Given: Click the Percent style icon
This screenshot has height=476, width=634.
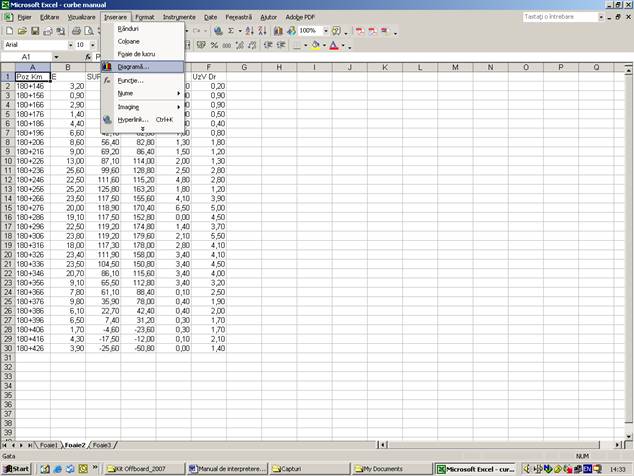Looking at the screenshot, I should [216, 45].
